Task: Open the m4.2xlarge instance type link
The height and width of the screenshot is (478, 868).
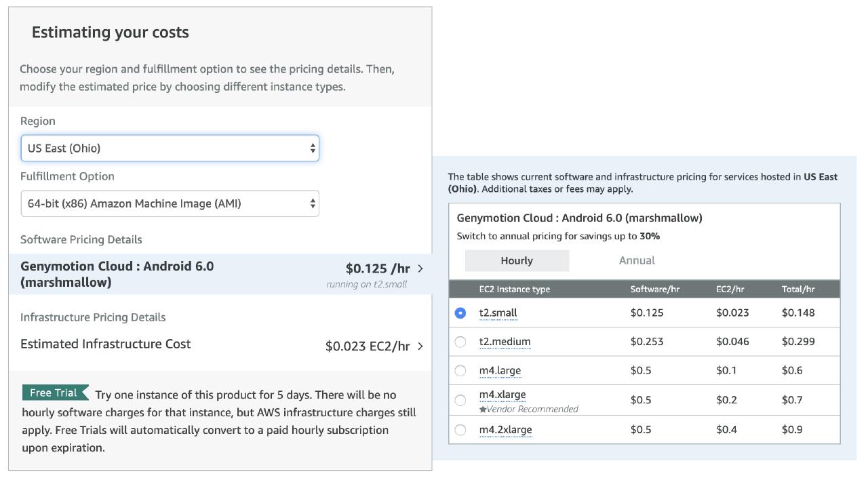Action: click(505, 430)
